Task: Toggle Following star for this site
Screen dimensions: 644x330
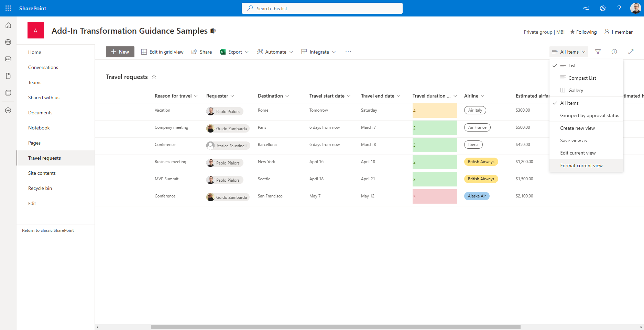Action: [x=583, y=32]
